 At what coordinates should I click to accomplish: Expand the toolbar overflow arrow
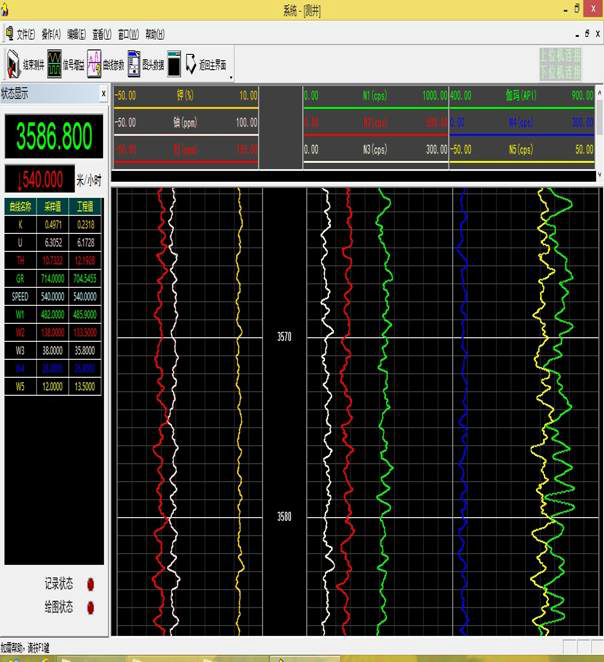pos(232,76)
